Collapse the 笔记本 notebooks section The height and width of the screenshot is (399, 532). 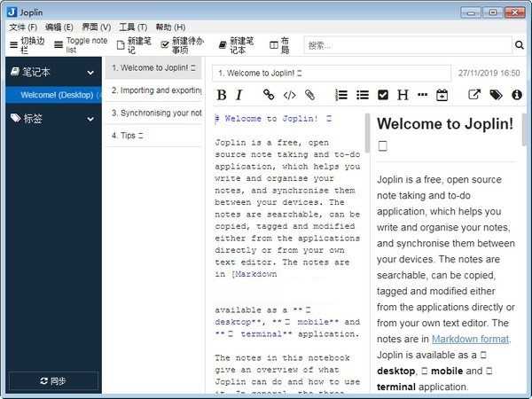90,72
